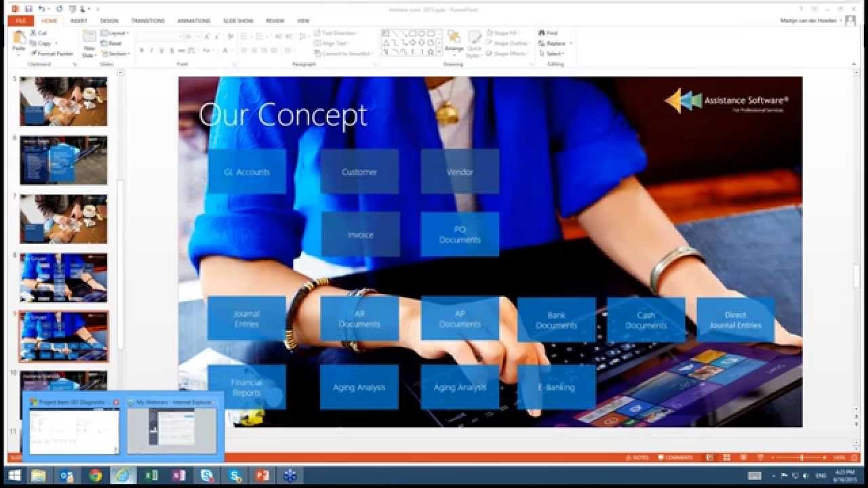This screenshot has height=488, width=868.
Task: Undo the last action
Action: 42,9
